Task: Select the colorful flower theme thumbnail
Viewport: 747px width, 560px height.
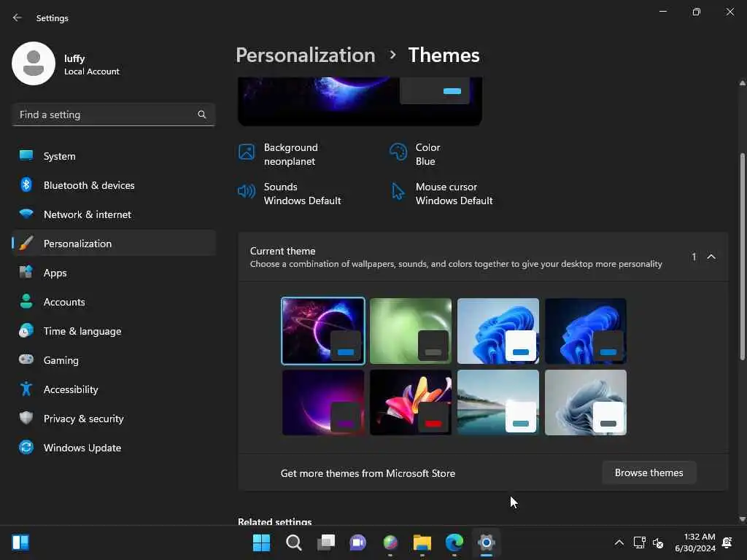Action: pyautogui.click(x=411, y=402)
